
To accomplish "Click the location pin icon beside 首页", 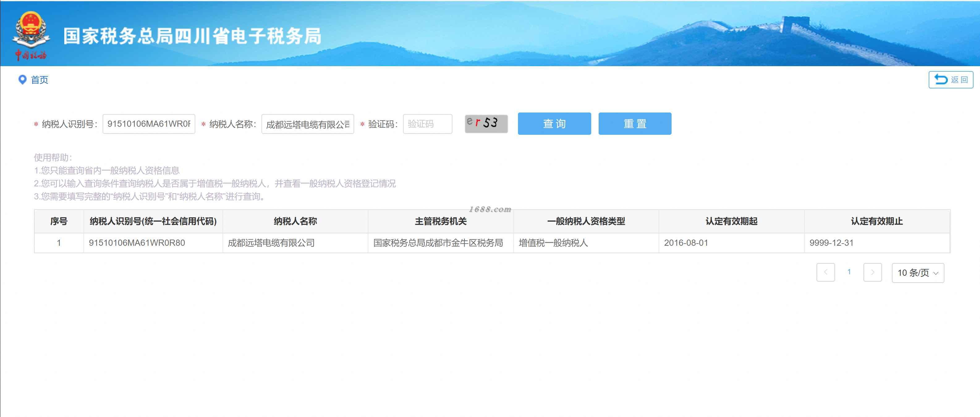I will [x=23, y=79].
